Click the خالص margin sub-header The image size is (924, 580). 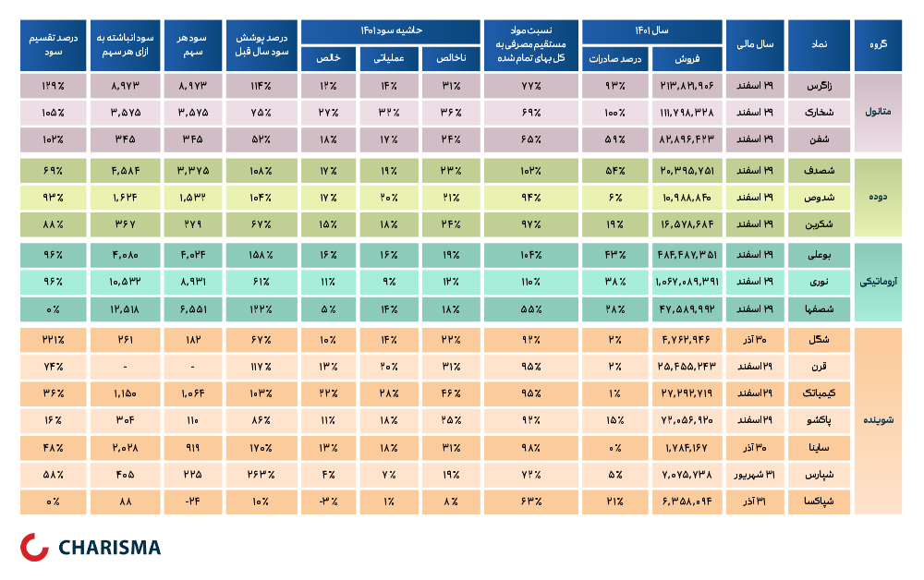(x=329, y=59)
